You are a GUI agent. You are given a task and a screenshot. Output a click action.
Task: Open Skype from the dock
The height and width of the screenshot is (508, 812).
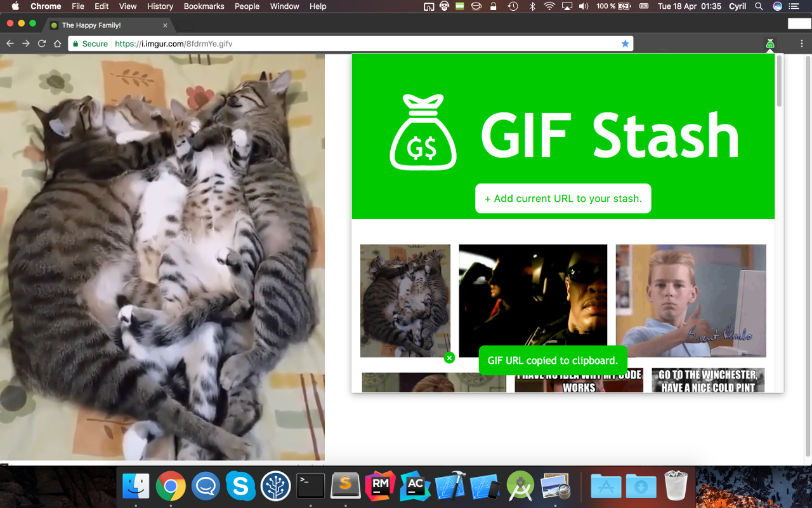(x=240, y=486)
